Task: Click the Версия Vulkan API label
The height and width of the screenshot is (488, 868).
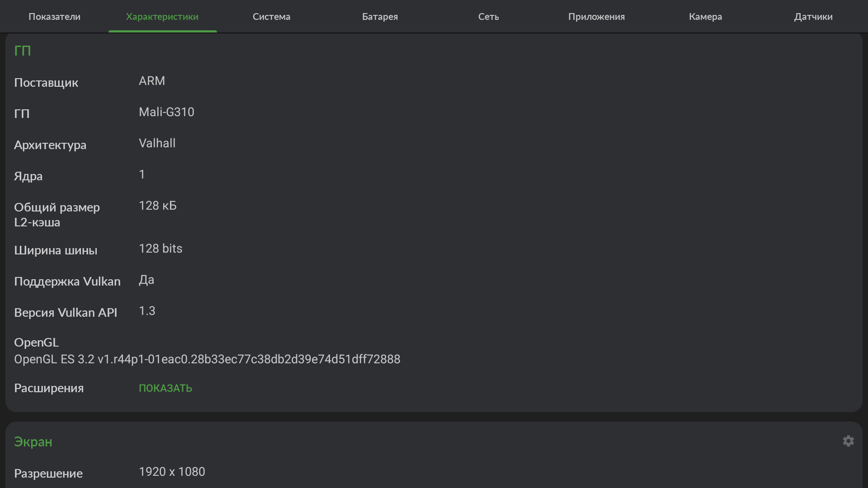Action: (66, 313)
